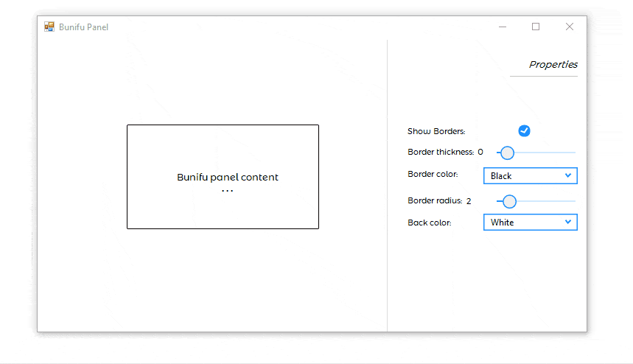Click the "Border radius:" label
Image resolution: width=633 pixels, height=364 pixels.
[x=435, y=200]
